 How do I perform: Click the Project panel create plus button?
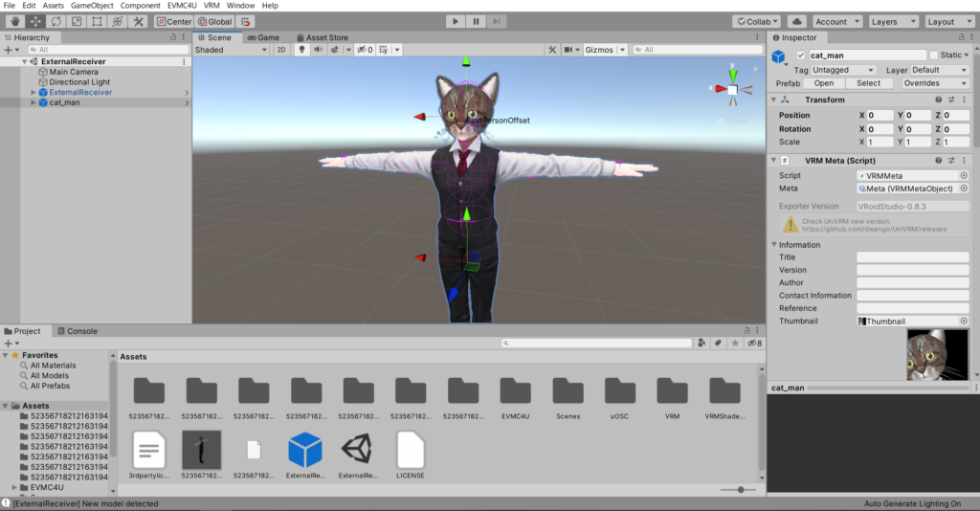(x=8, y=343)
